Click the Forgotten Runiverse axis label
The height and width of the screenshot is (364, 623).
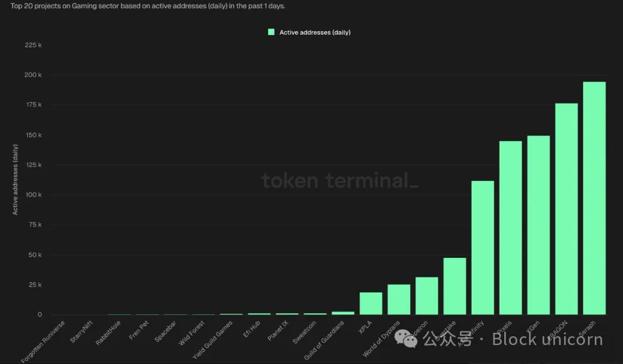coord(44,341)
